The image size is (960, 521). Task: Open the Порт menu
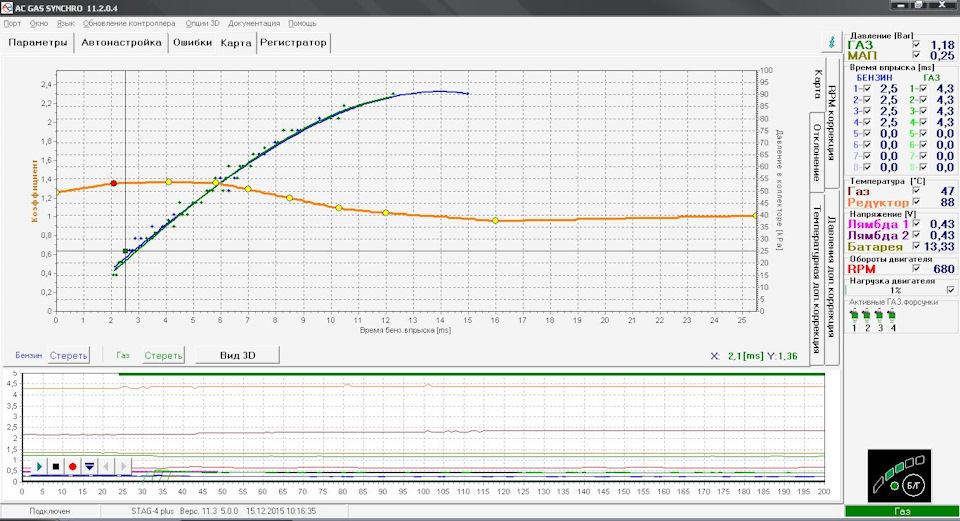coord(12,23)
